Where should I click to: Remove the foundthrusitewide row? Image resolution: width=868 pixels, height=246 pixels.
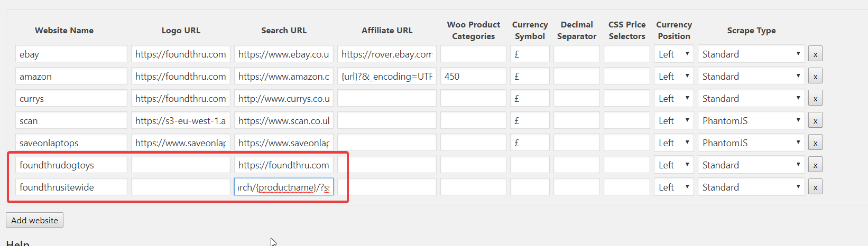[815, 187]
